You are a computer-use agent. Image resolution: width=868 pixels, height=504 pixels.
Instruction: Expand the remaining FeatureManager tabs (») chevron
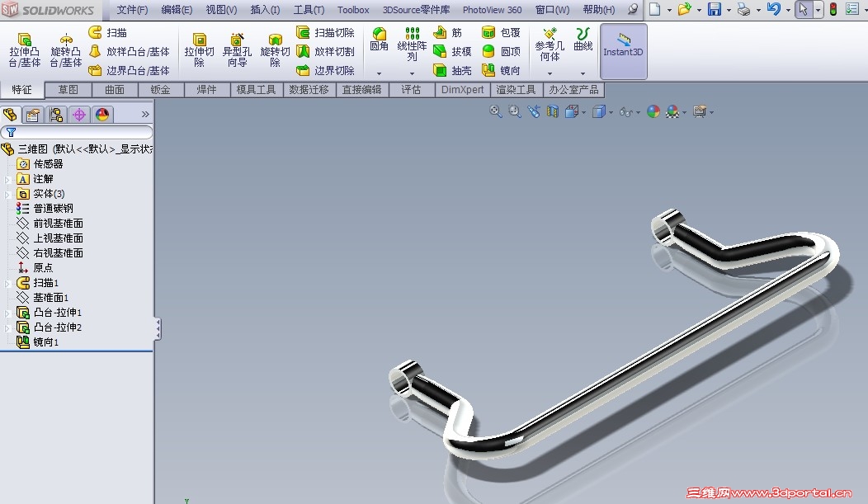coord(145,114)
